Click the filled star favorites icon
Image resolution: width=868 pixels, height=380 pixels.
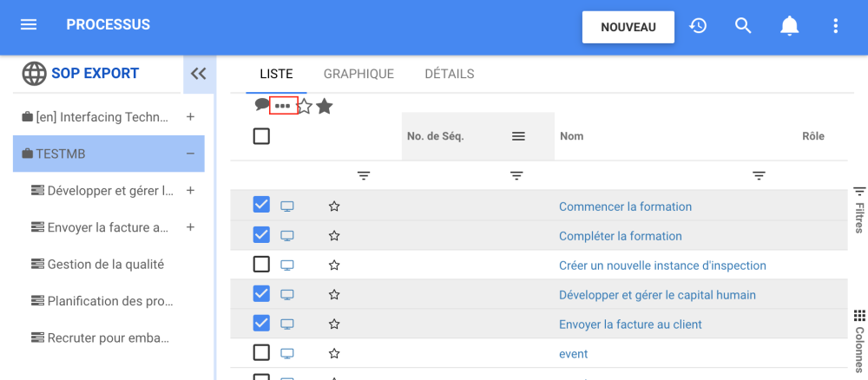[325, 107]
